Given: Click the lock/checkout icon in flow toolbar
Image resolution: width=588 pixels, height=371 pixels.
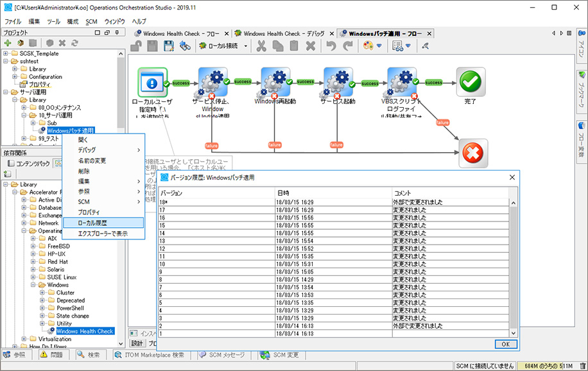Looking at the screenshot, I should pos(137,46).
